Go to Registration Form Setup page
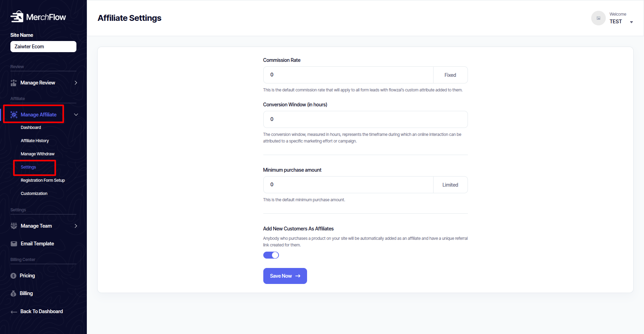The image size is (644, 334). pos(43,180)
